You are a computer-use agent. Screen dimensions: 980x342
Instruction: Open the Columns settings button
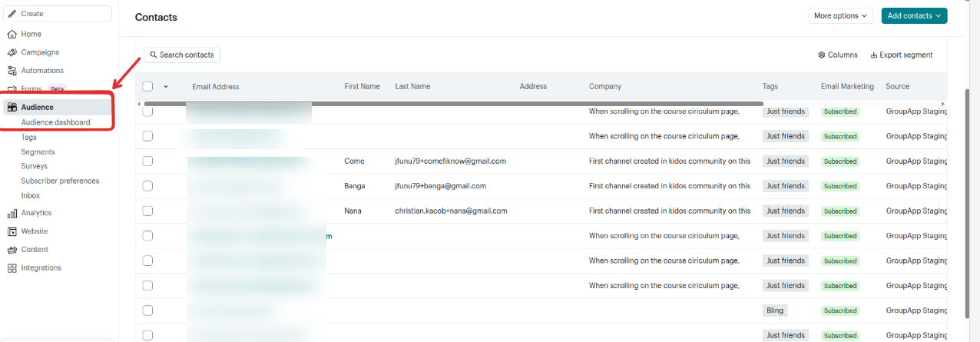coord(838,55)
